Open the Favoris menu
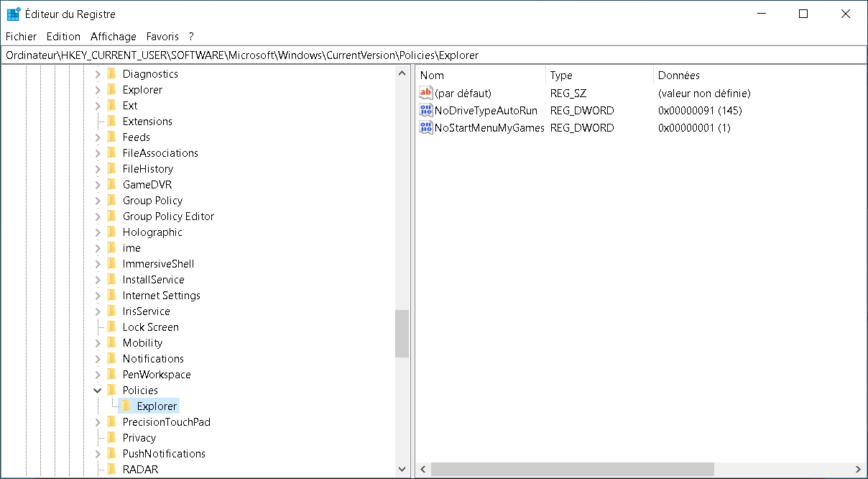This screenshot has width=868, height=479. (162, 36)
